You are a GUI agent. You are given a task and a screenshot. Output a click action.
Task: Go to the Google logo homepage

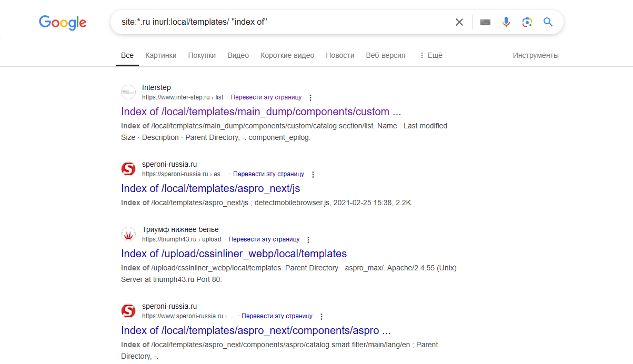pos(63,23)
